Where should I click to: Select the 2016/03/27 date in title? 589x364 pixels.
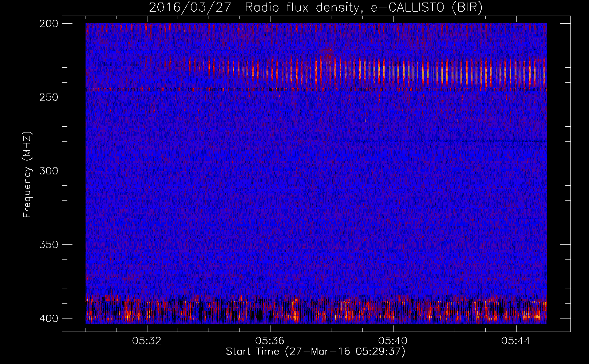tap(190, 8)
